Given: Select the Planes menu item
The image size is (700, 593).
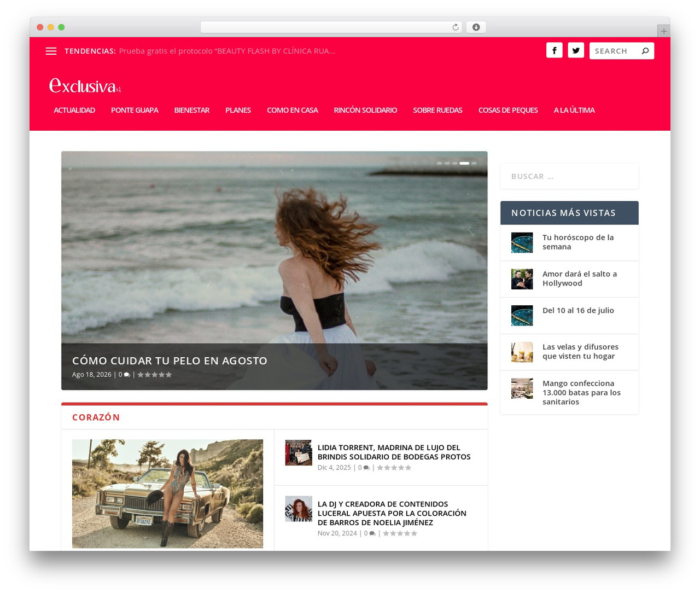Looking at the screenshot, I should [238, 110].
